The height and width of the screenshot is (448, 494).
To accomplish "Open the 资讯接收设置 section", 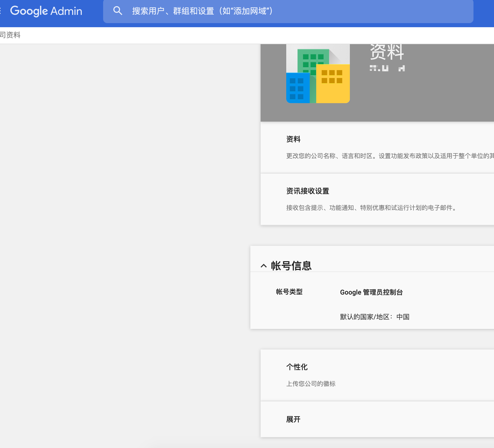I will click(308, 191).
